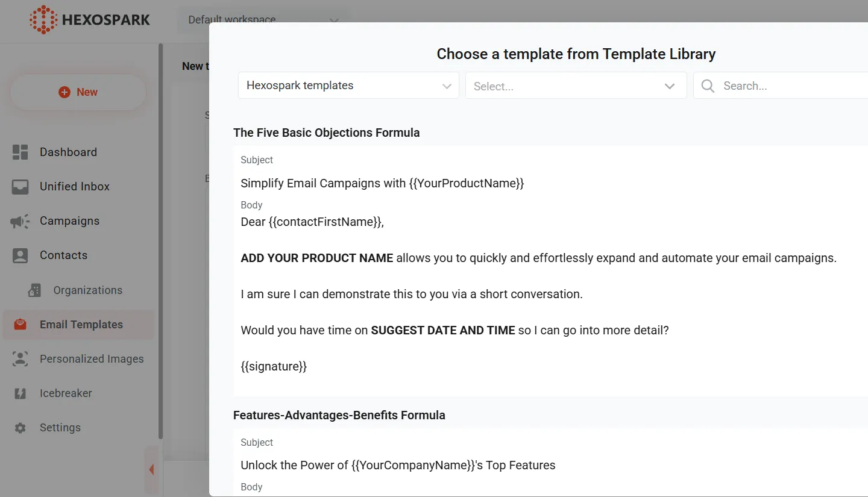The width and height of the screenshot is (868, 497).
Task: Open the Default workspace selector
Action: tap(262, 19)
